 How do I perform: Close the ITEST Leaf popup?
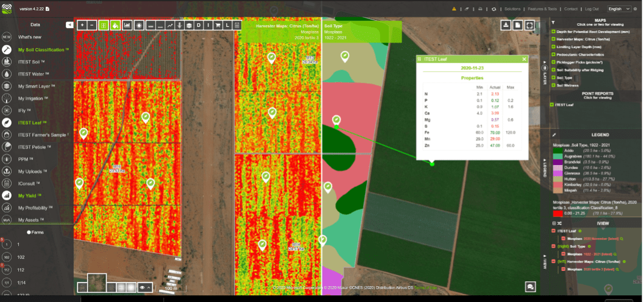click(524, 60)
